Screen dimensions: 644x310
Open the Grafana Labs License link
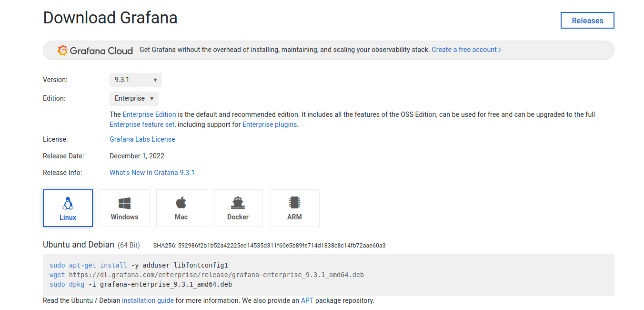coord(142,139)
